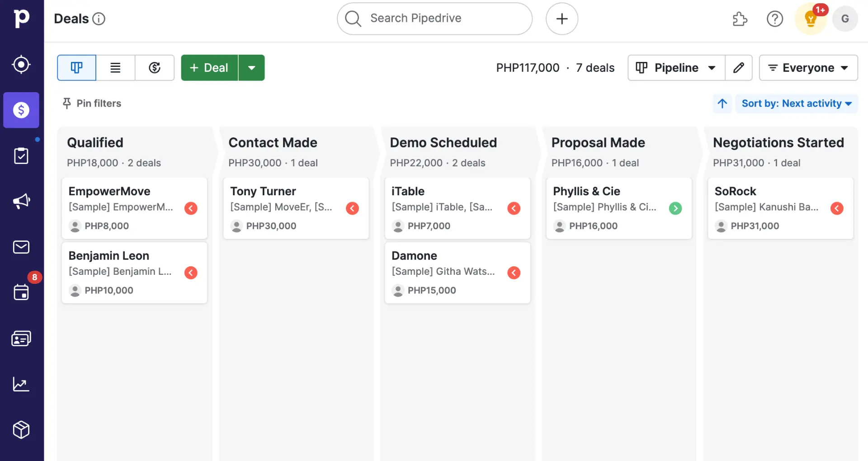Screen dimensions: 868x461
Task: Click the Demo Scheduled stage header
Action: coord(443,142)
